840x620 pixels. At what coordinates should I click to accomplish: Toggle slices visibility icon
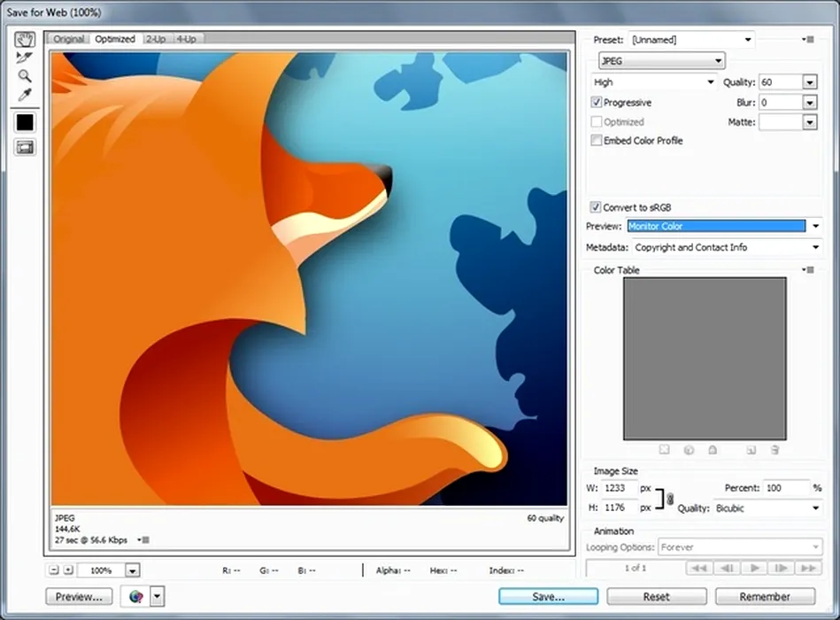click(25, 147)
